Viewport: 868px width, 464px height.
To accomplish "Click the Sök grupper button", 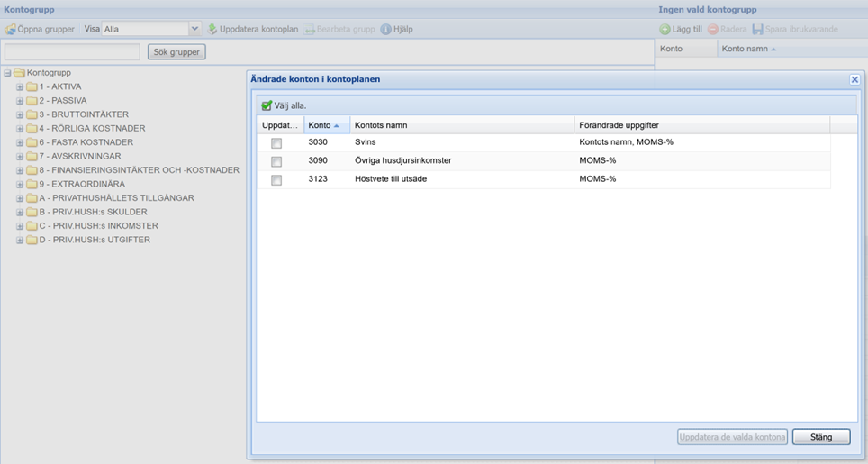I will click(176, 52).
